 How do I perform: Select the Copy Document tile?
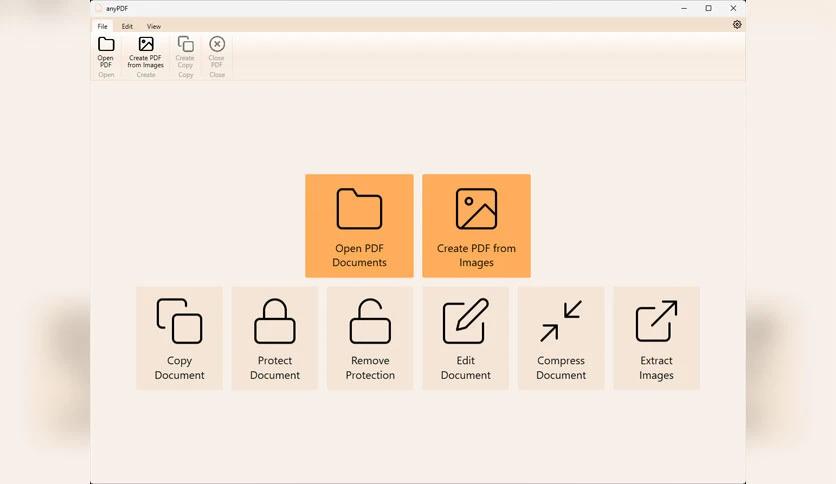coord(179,338)
